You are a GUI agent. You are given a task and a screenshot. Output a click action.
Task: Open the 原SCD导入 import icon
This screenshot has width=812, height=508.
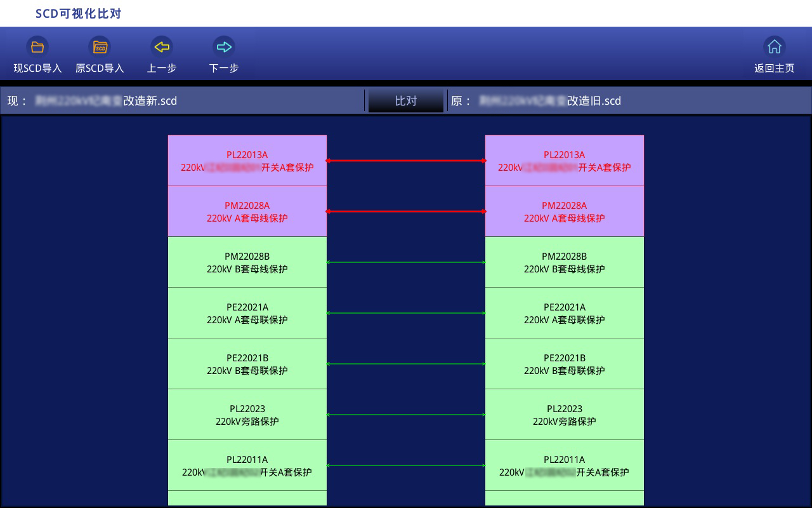tap(100, 47)
